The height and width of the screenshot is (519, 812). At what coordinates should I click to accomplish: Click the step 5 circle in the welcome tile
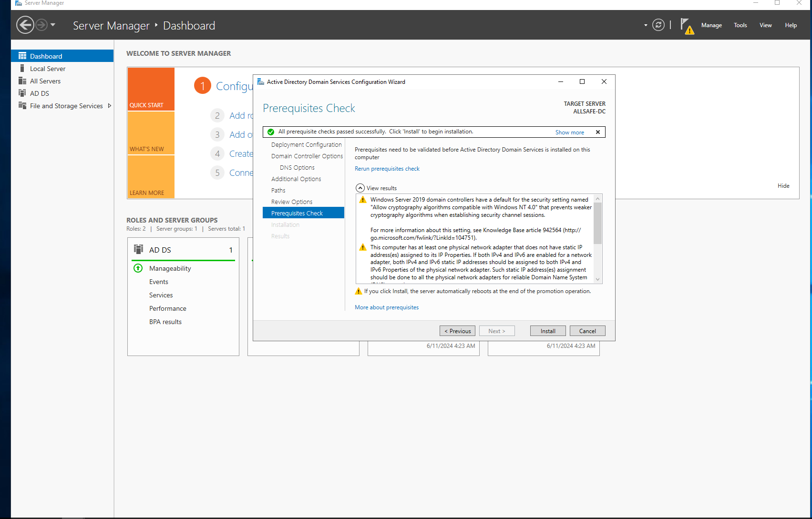(x=217, y=173)
